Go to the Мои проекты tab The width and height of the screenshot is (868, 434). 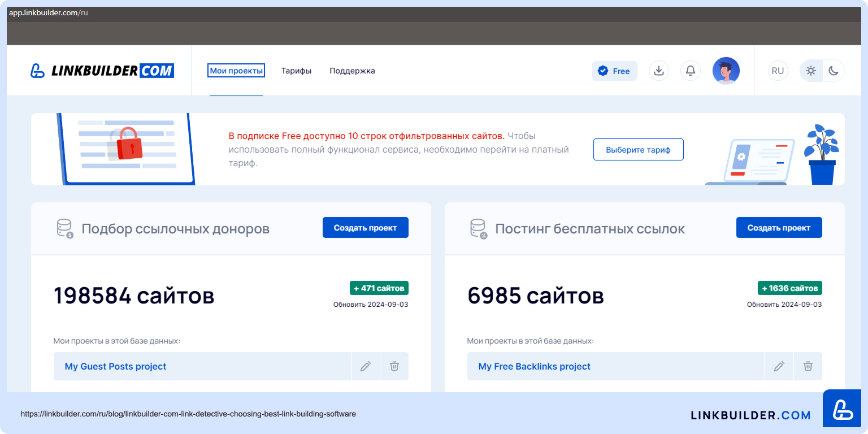[236, 71]
